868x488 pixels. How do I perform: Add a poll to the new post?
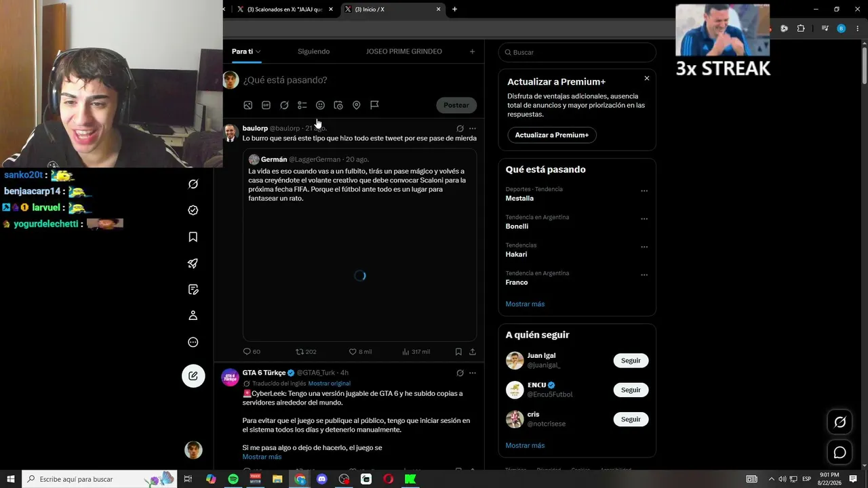(x=302, y=105)
